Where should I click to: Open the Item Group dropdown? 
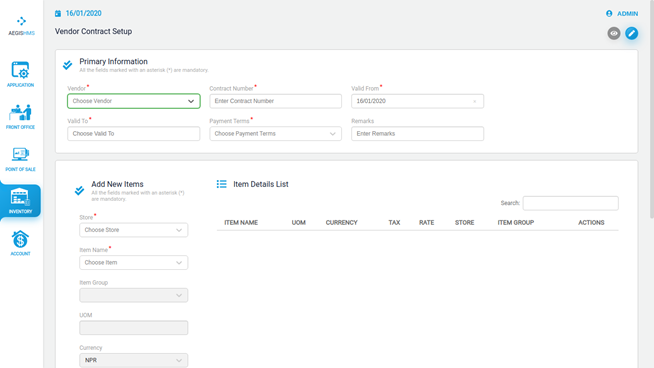coord(133,295)
